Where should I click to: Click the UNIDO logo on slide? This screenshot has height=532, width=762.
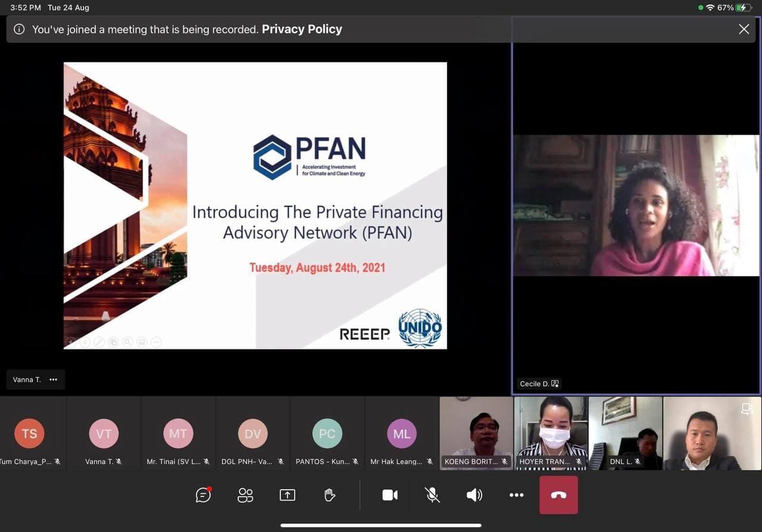point(420,328)
